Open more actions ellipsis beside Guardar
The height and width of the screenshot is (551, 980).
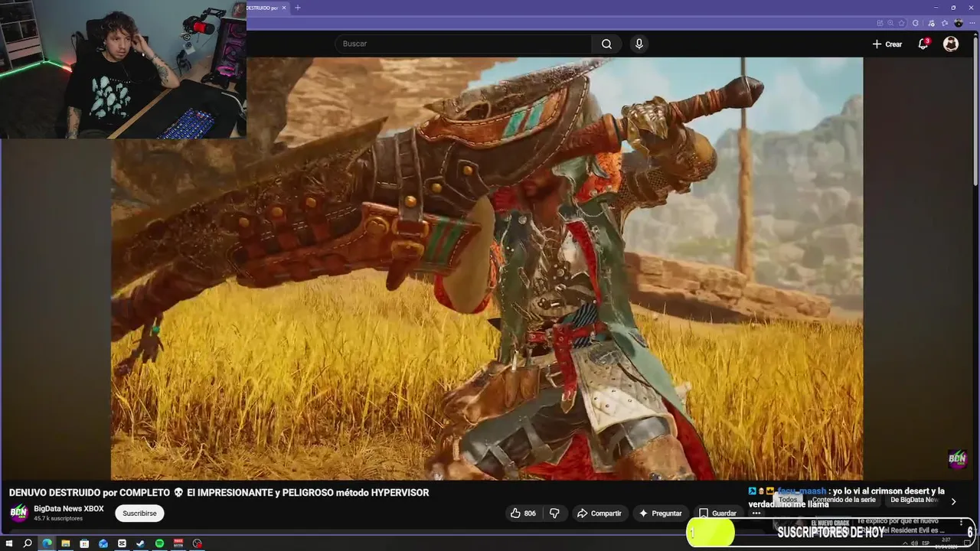click(756, 514)
